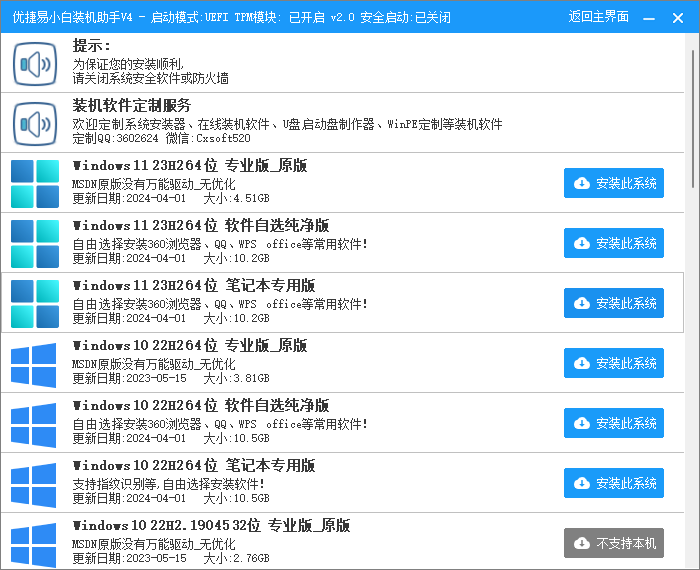Select title Windows 10 22H2 64位 专业版_原版
The width and height of the screenshot is (700, 570).
190,345
